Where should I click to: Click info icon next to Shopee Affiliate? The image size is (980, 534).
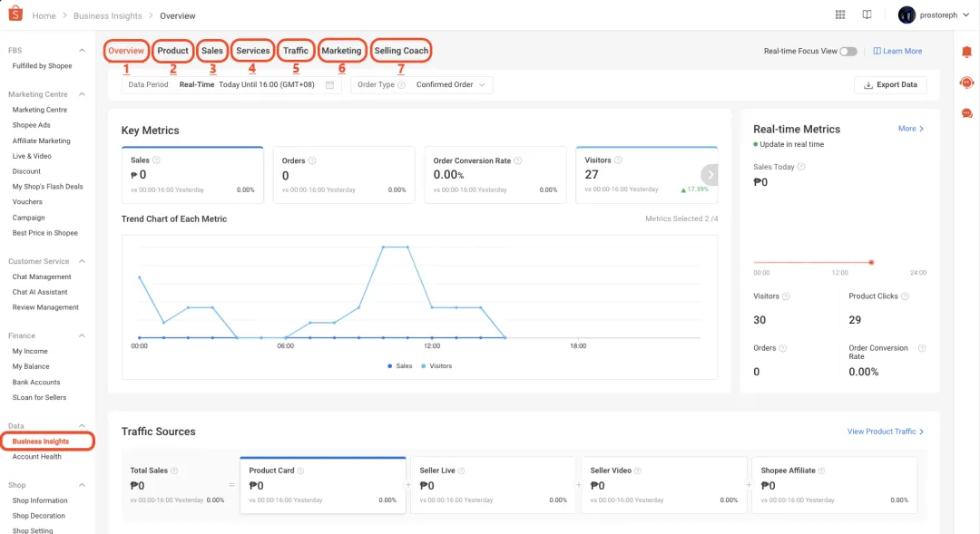822,471
